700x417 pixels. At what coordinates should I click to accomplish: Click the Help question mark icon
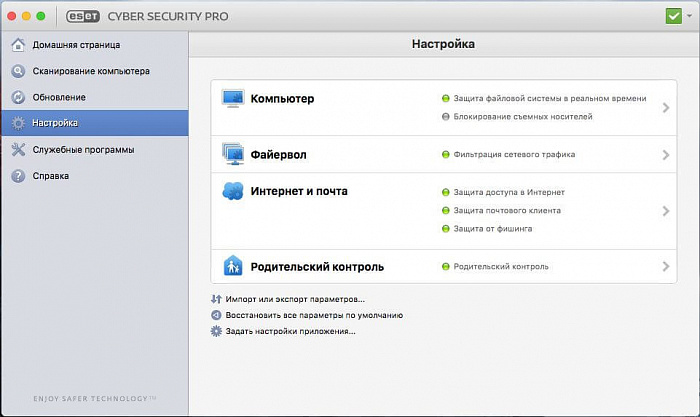pyautogui.click(x=18, y=175)
